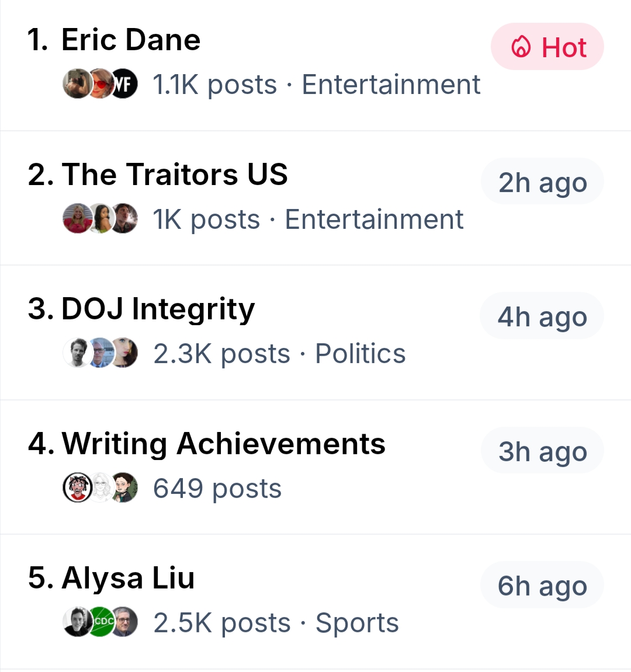Click the green CDC avatar under Alysa Liu
The width and height of the screenshot is (631, 672).
tap(103, 622)
